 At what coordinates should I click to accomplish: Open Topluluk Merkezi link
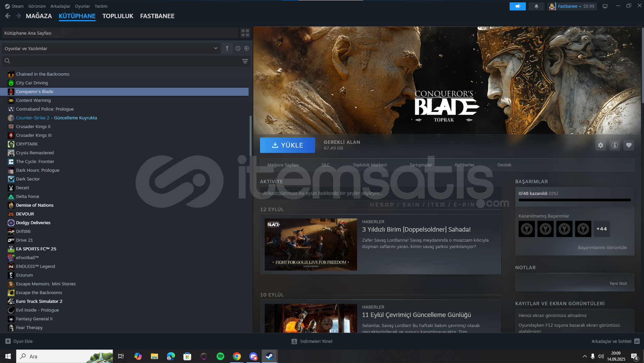coord(370,165)
